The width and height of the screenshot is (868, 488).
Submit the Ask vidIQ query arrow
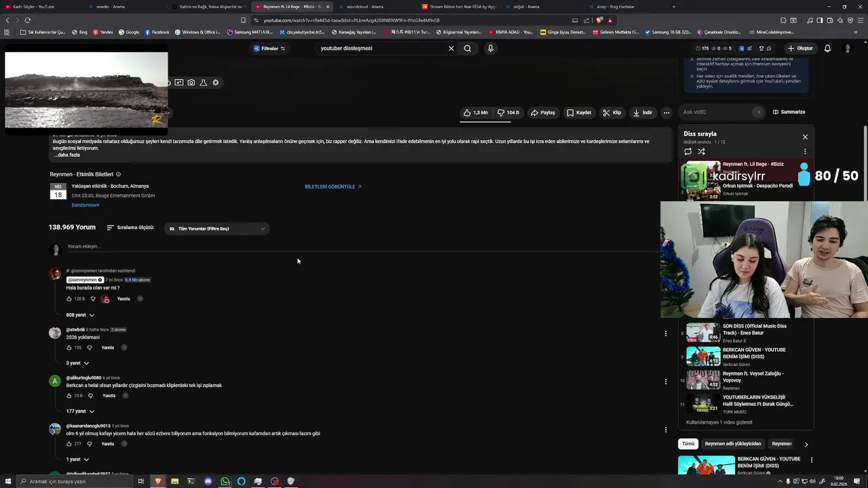[x=758, y=112]
